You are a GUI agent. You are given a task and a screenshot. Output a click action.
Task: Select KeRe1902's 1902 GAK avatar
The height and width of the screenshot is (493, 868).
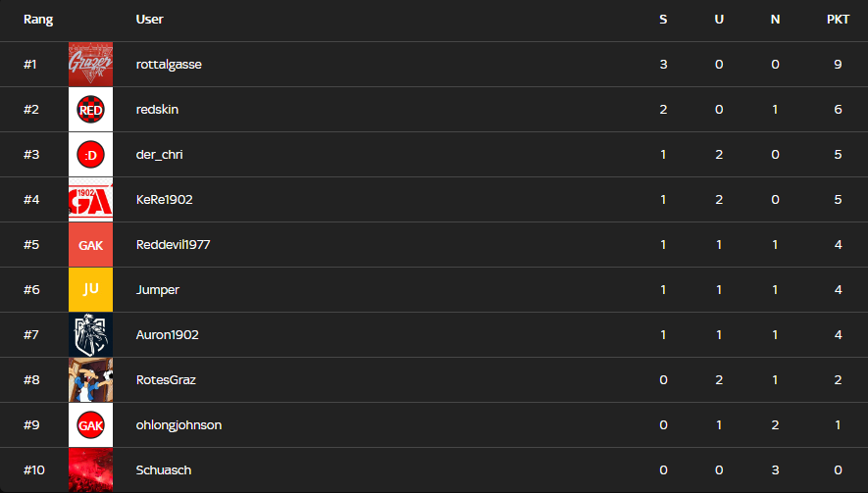tap(90, 200)
